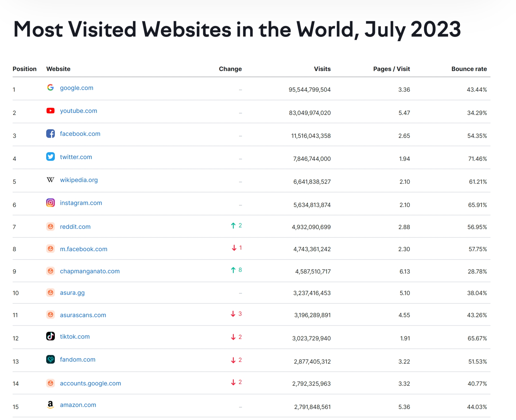
Task: Open the asura.gg link
Action: [72, 293]
